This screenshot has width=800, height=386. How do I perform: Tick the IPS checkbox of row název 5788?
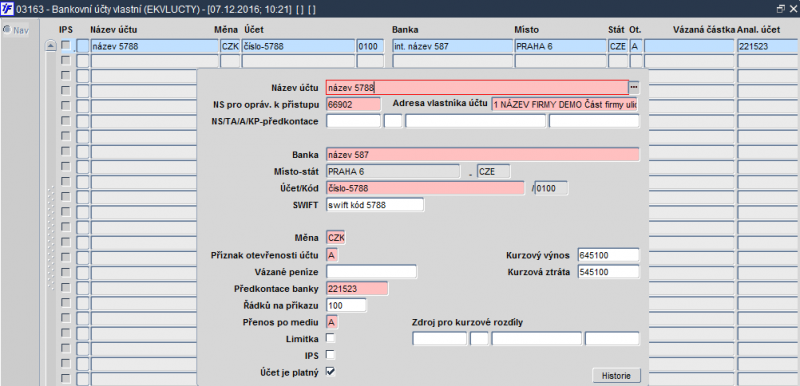pos(65,45)
